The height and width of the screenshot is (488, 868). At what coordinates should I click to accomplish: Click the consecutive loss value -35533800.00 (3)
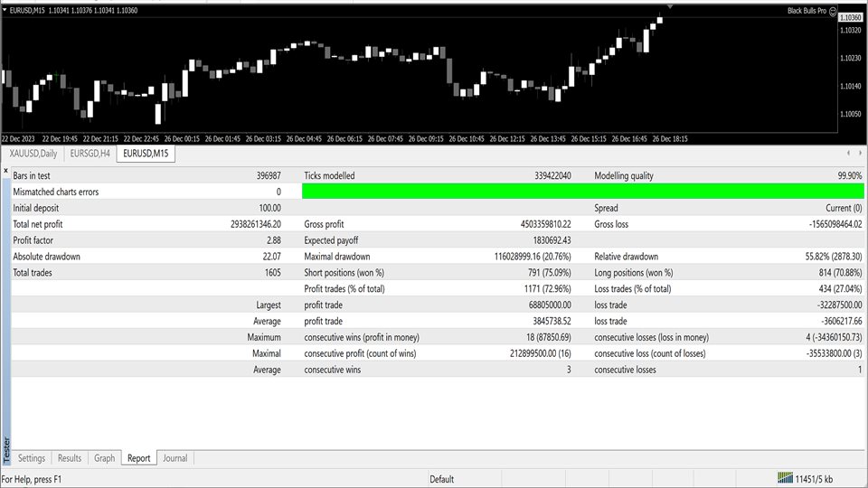pos(835,353)
